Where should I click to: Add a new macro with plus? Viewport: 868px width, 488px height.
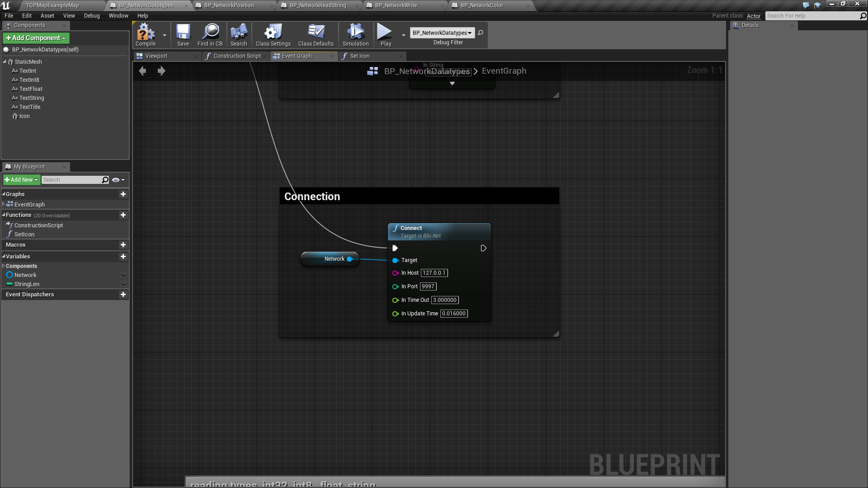click(x=123, y=244)
